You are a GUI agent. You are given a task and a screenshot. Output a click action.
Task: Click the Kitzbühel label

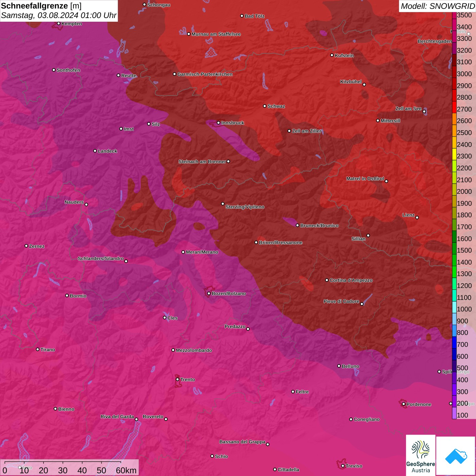tap(351, 82)
